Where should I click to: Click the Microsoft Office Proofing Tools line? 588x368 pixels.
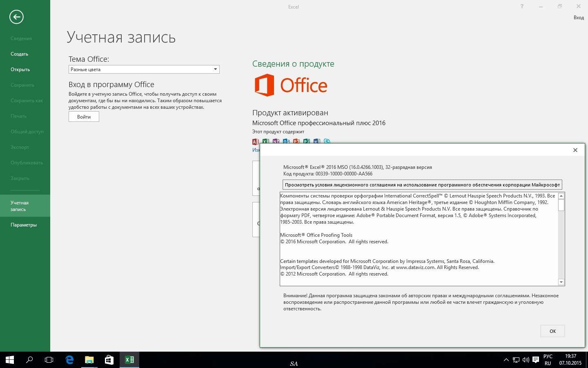click(x=316, y=235)
